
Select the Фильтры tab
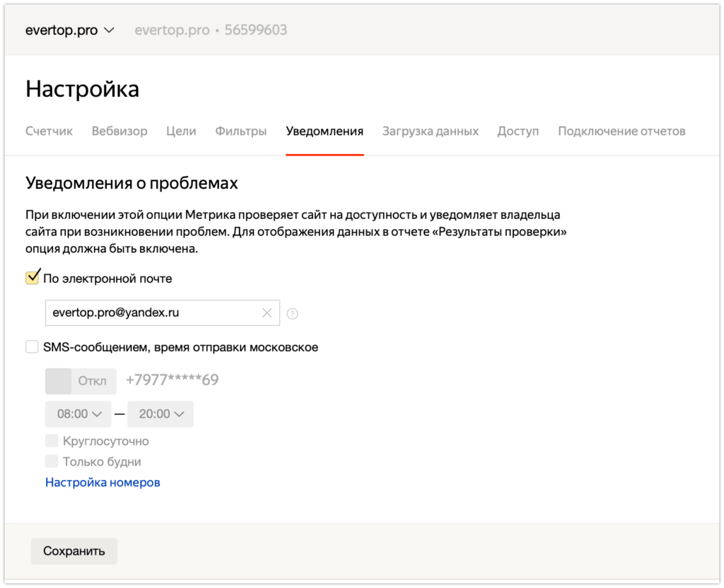[241, 131]
